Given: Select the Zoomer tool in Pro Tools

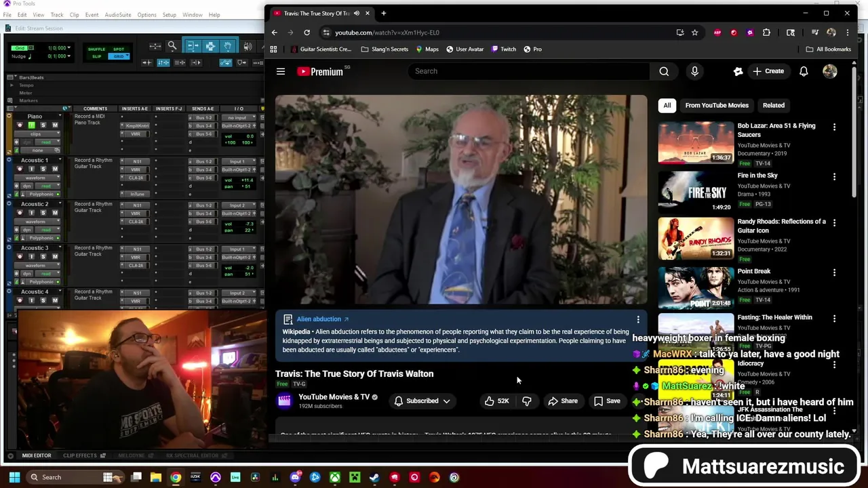Looking at the screenshot, I should click(x=172, y=46).
